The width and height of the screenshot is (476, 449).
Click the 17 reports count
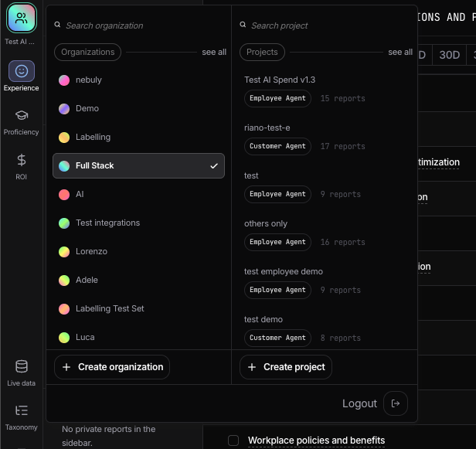pyautogui.click(x=343, y=147)
